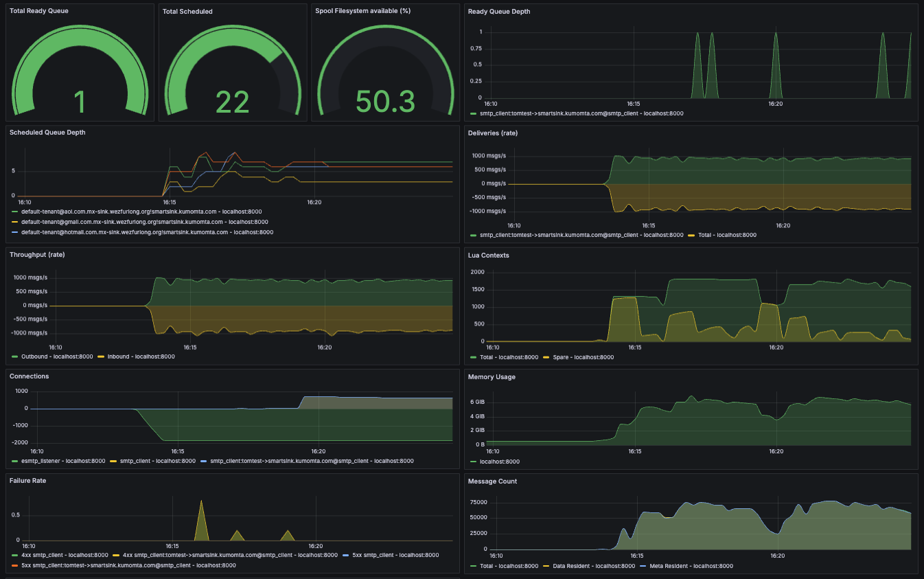Toggle localhost:8000 series in Memory Usage legend
924x579 pixels.
pyautogui.click(x=500, y=462)
